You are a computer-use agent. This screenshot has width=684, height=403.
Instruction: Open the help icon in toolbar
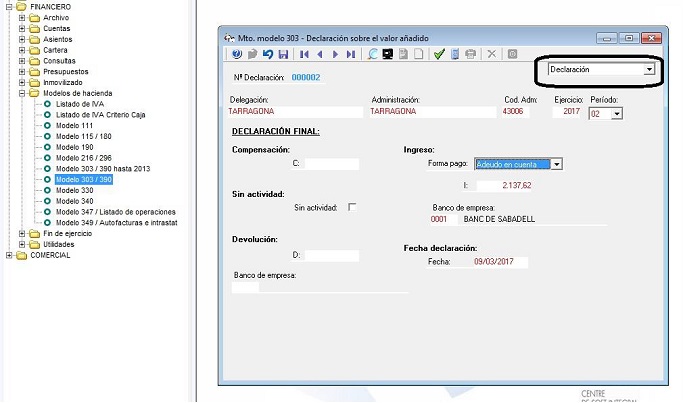click(x=237, y=54)
